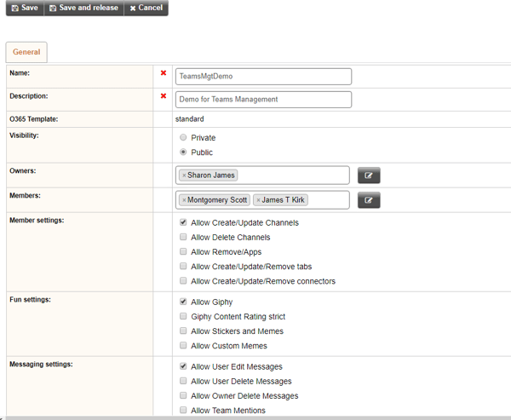The image size is (511, 420).
Task: Click red required mark beside Description
Action: (x=164, y=96)
